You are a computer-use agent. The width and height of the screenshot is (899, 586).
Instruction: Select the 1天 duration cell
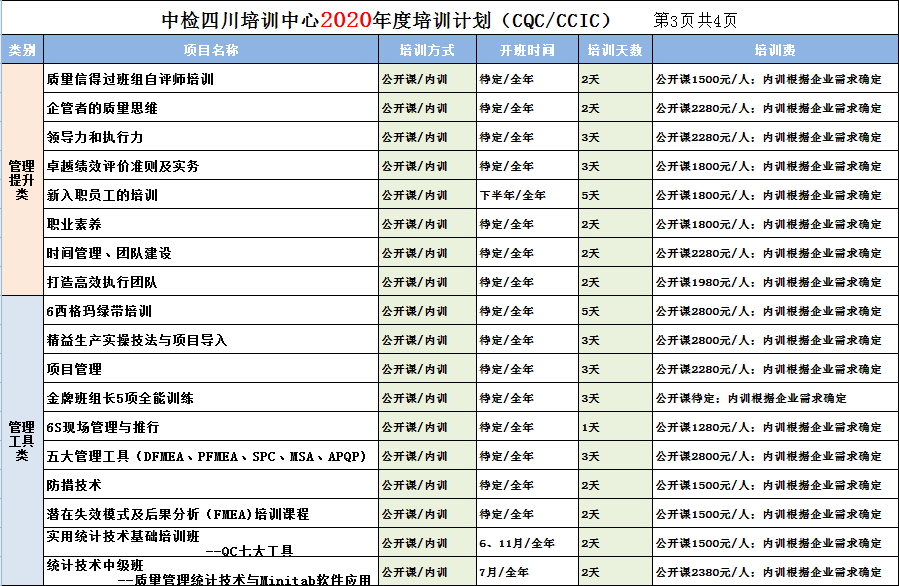[591, 427]
